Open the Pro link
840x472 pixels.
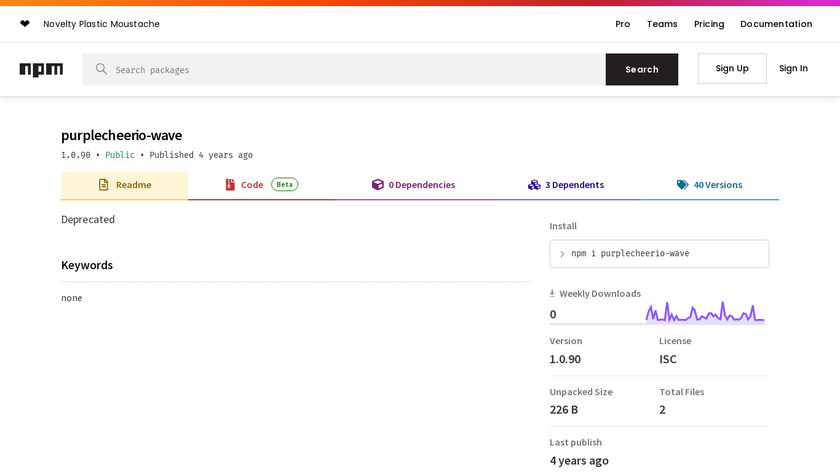[622, 24]
